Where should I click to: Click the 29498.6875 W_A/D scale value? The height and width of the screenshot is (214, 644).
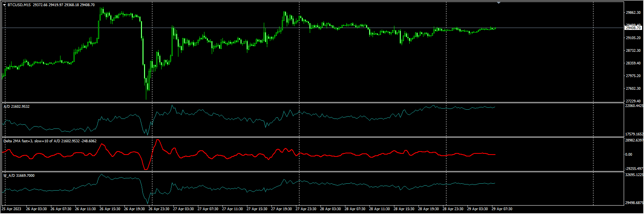point(634,203)
